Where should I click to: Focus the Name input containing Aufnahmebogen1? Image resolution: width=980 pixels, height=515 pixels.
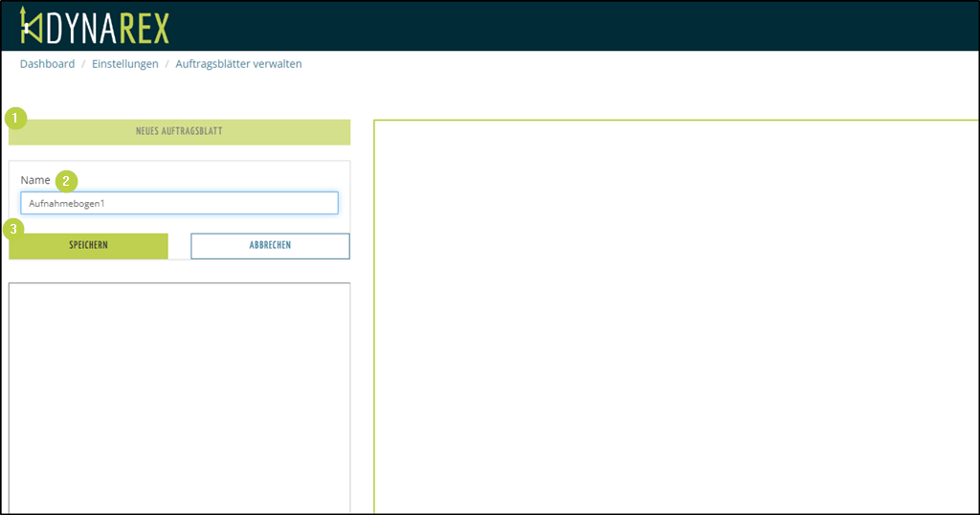(x=179, y=203)
